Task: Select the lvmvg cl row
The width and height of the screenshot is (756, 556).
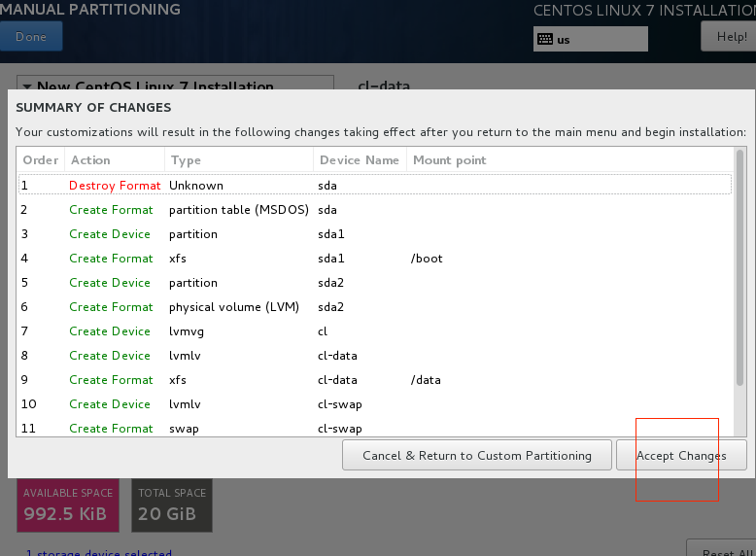Action: pos(375,331)
